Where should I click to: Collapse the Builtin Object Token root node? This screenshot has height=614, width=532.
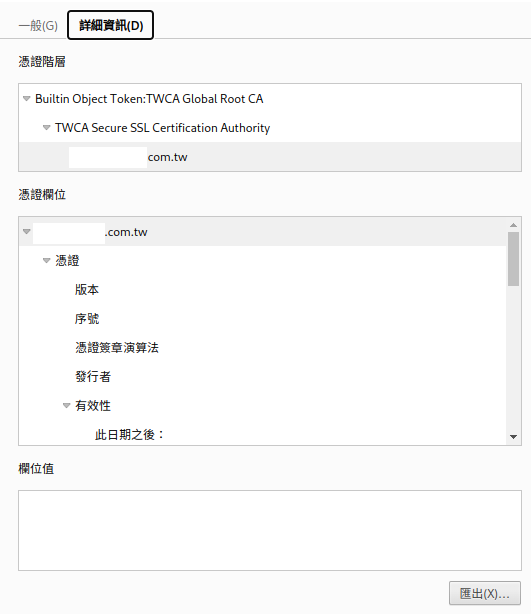click(26, 99)
